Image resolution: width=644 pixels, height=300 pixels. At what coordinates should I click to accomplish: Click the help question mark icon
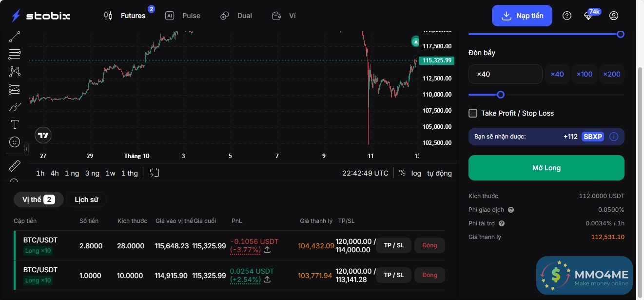566,16
